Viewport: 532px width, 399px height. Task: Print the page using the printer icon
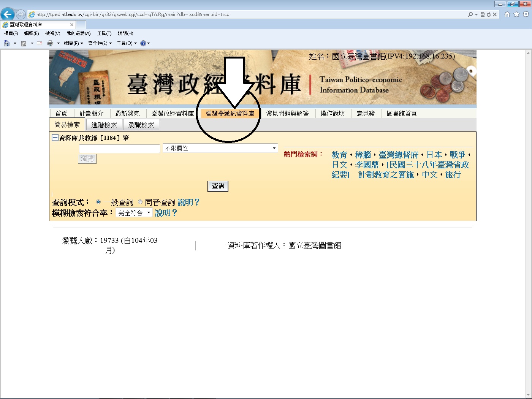point(50,43)
